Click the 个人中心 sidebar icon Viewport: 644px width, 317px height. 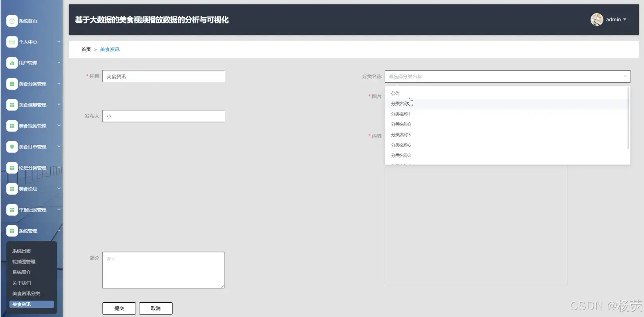[x=12, y=42]
